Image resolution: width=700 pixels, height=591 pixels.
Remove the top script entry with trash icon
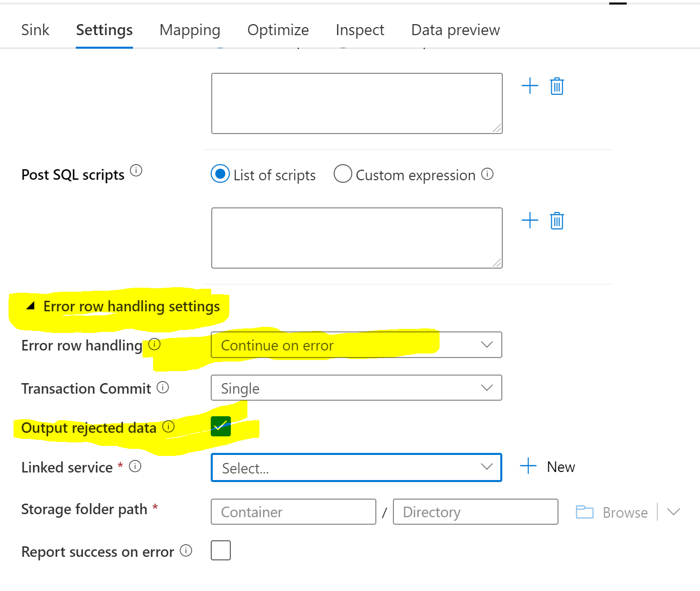(x=556, y=86)
